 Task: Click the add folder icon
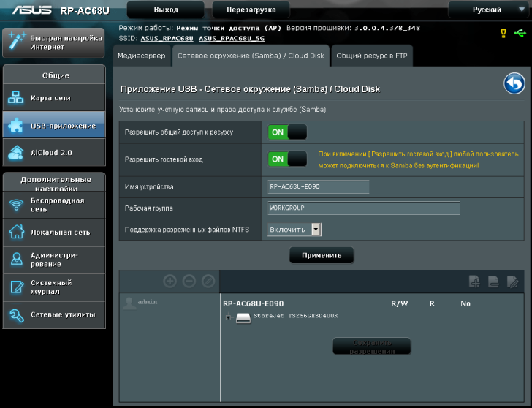tap(474, 282)
